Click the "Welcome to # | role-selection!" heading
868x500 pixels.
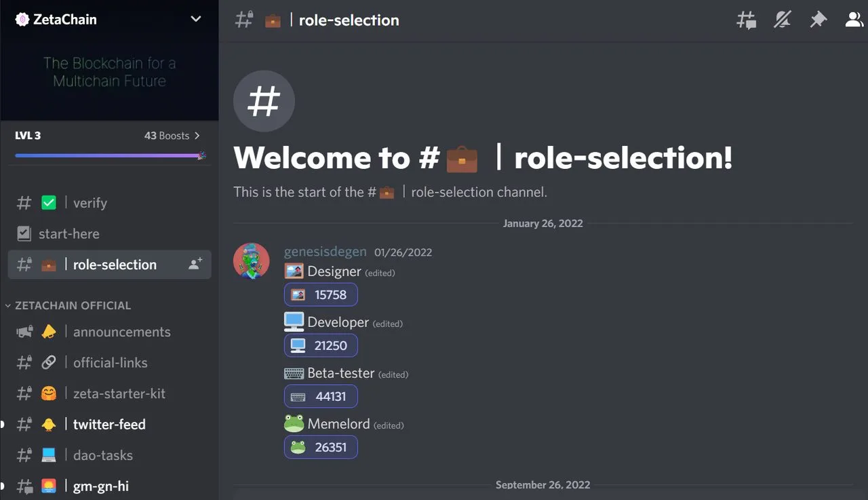click(x=483, y=157)
